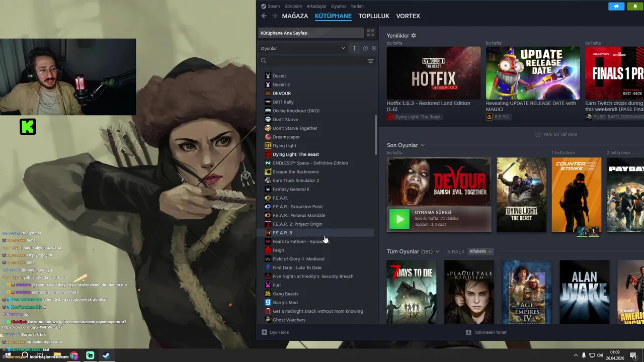Open the Arkadaşlar menu
The image size is (644, 362).
pyautogui.click(x=316, y=6)
